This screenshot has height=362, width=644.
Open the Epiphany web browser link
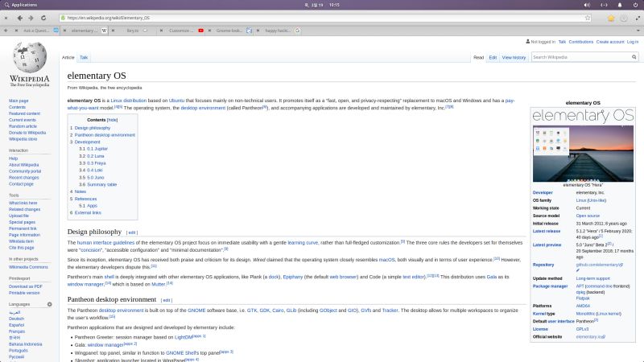pyautogui.click(x=293, y=277)
